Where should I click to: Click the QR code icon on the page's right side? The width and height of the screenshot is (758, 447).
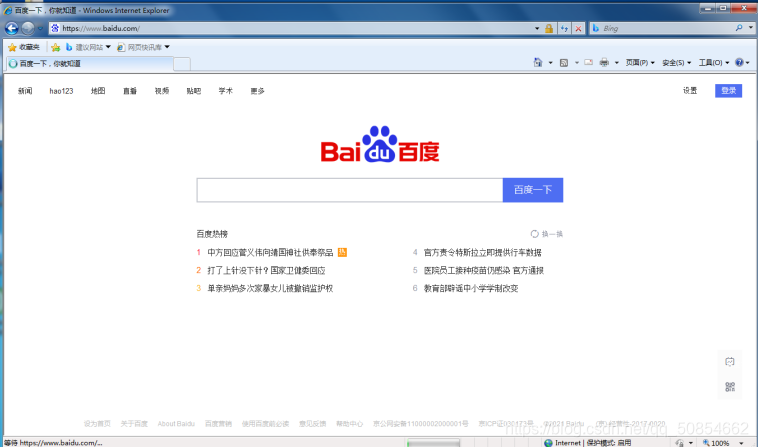point(730,387)
